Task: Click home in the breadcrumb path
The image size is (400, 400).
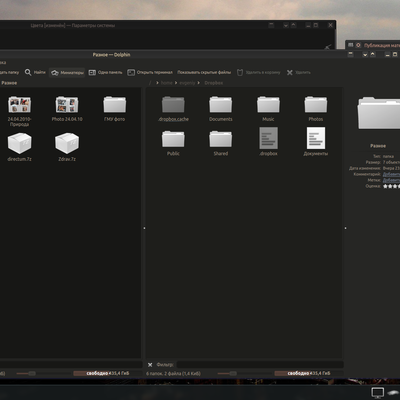Action: point(166,83)
